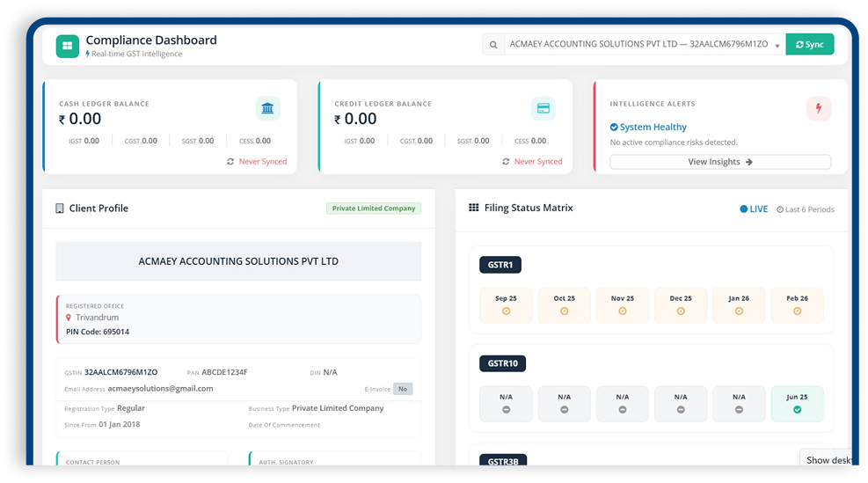The height and width of the screenshot is (483, 868).
Task: Click the ACMAEY ACCOUNTING SOLUTIONS PVT LTD name banner
Action: pyautogui.click(x=238, y=261)
